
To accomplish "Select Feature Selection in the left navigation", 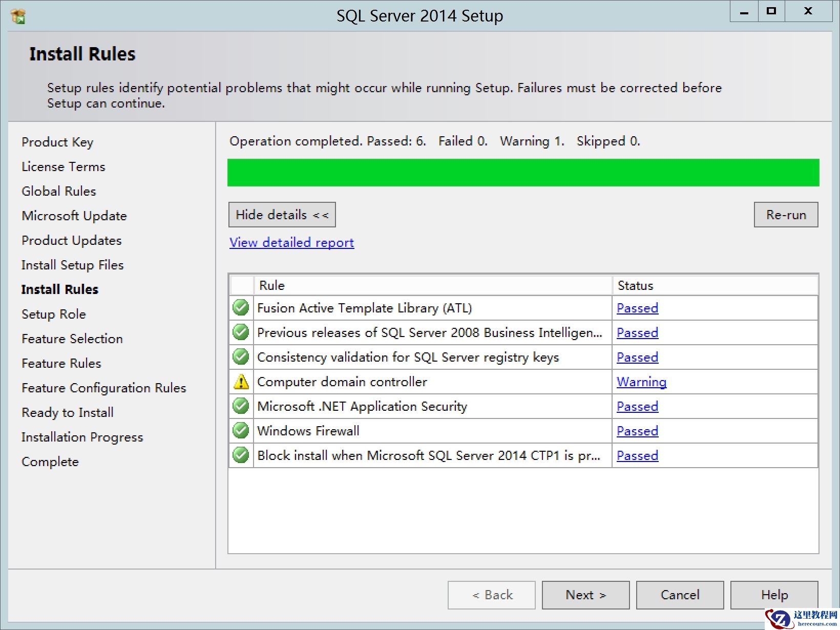I will [72, 339].
